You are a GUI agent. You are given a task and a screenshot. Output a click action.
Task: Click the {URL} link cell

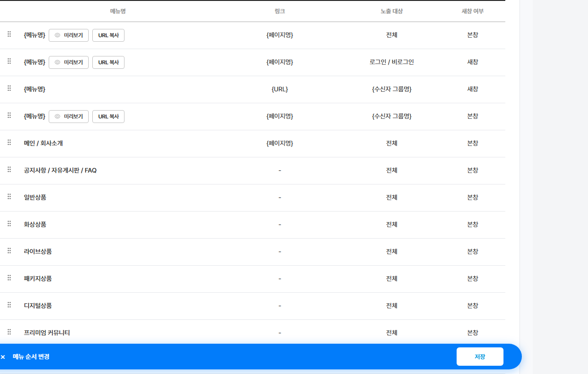(x=280, y=89)
